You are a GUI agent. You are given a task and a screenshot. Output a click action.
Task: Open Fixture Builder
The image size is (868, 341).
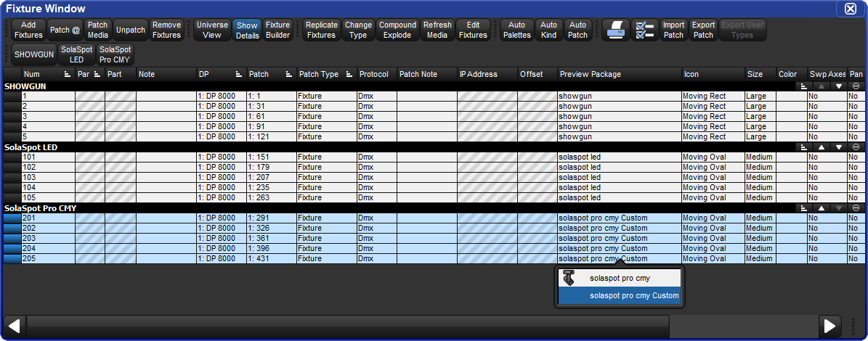278,30
